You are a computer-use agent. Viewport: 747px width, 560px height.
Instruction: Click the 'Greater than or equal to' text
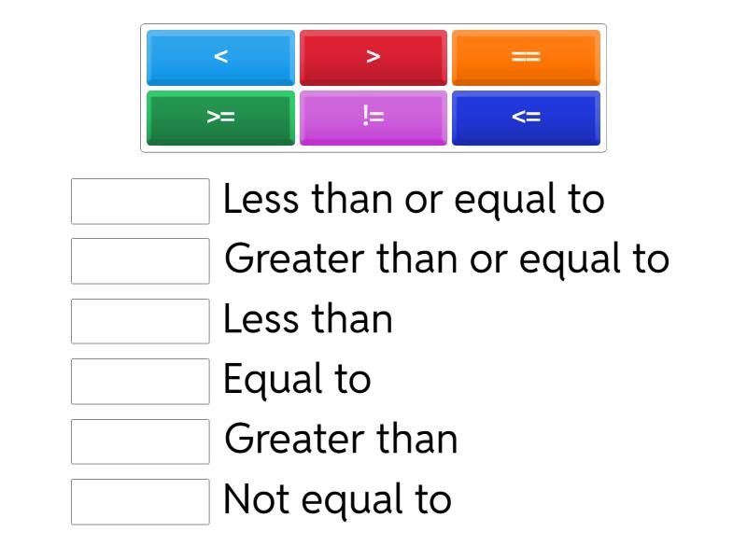click(x=447, y=259)
